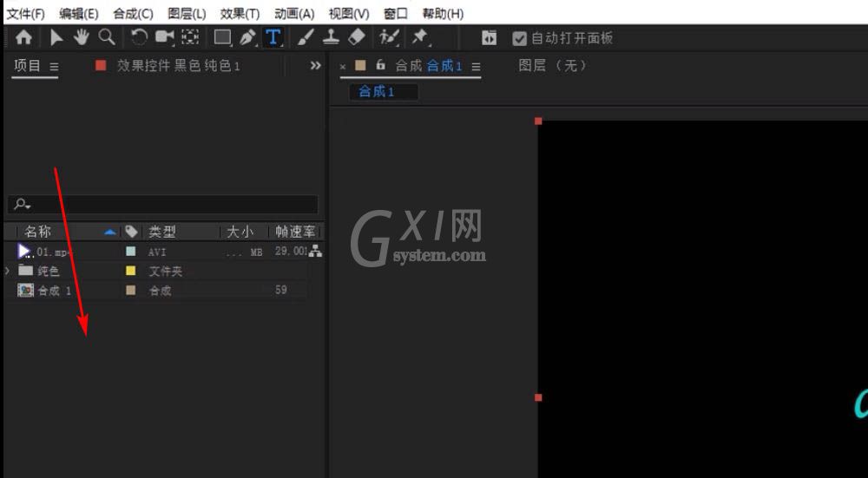Open the 窗口 menu

[395, 13]
